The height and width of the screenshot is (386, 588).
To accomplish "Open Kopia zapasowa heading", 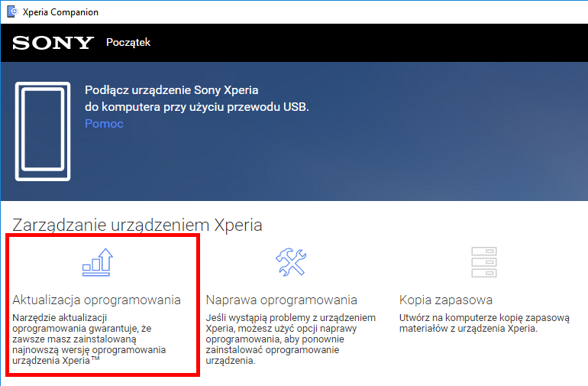I will click(x=446, y=300).
